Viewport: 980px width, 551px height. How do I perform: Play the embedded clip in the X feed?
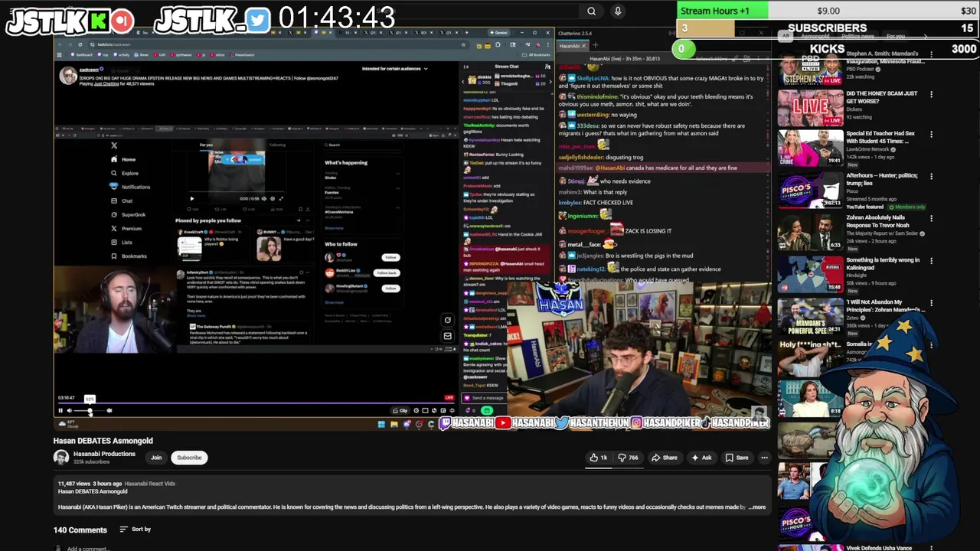tap(191, 198)
